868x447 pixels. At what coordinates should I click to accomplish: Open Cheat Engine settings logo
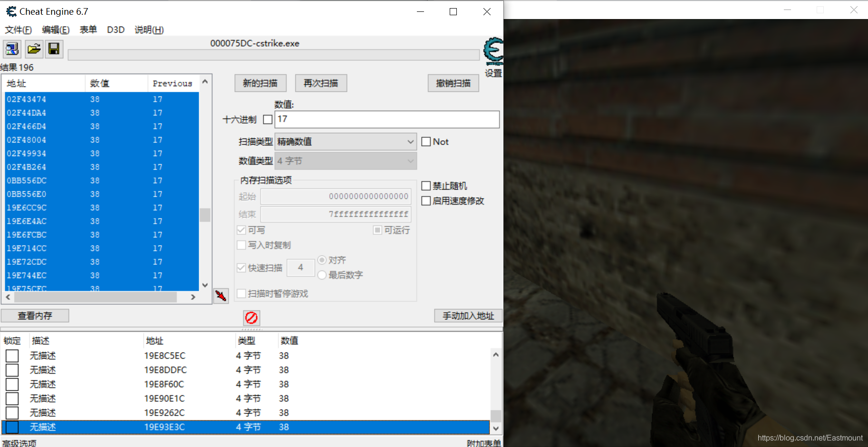493,51
